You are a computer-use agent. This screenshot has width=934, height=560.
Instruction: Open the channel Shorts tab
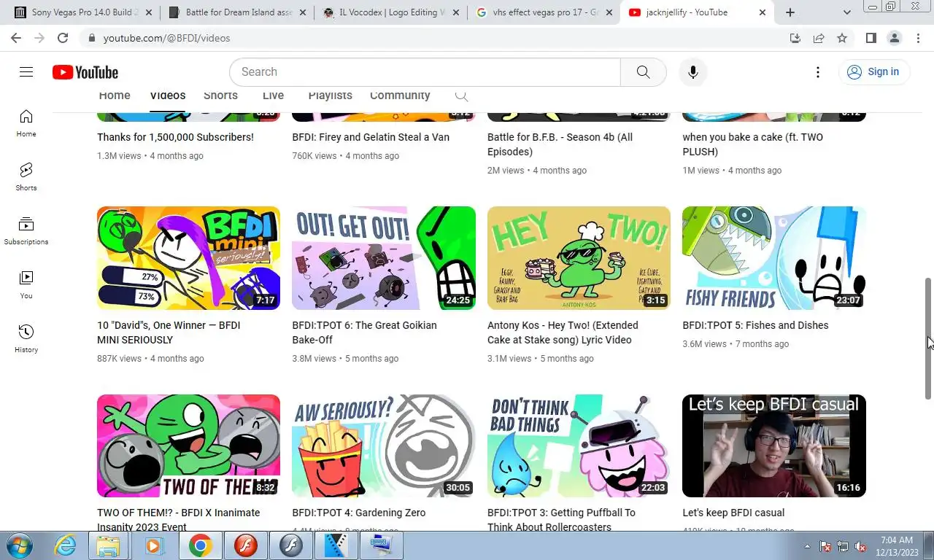click(x=220, y=96)
